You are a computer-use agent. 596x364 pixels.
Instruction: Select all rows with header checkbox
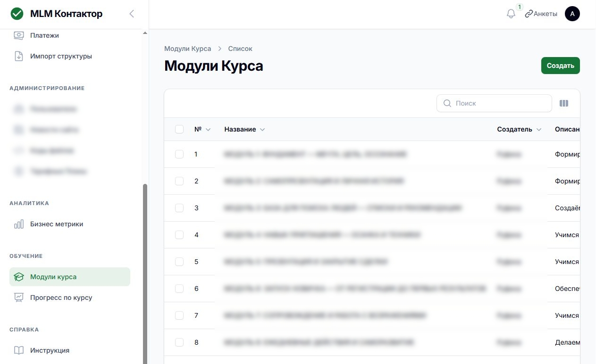tap(179, 129)
